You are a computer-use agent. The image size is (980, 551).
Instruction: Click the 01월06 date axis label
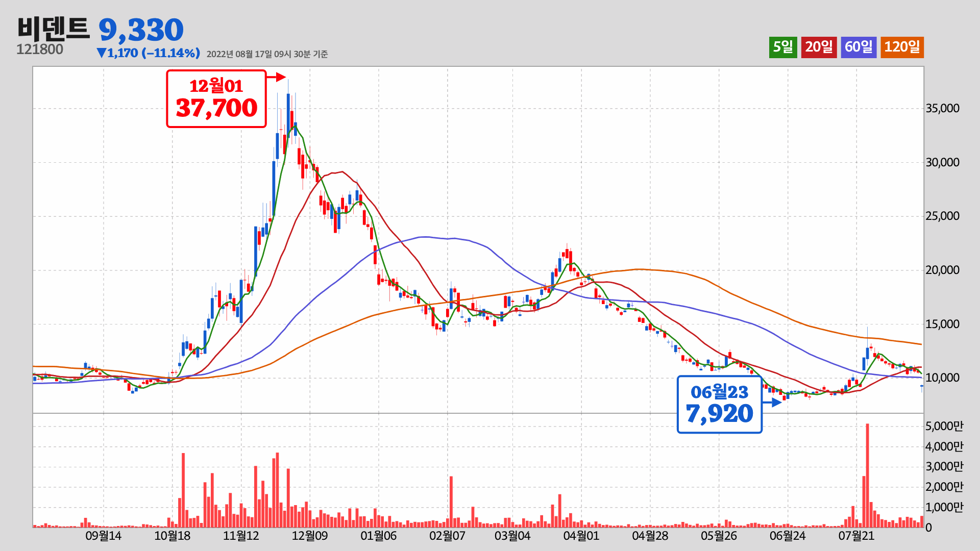click(x=378, y=536)
